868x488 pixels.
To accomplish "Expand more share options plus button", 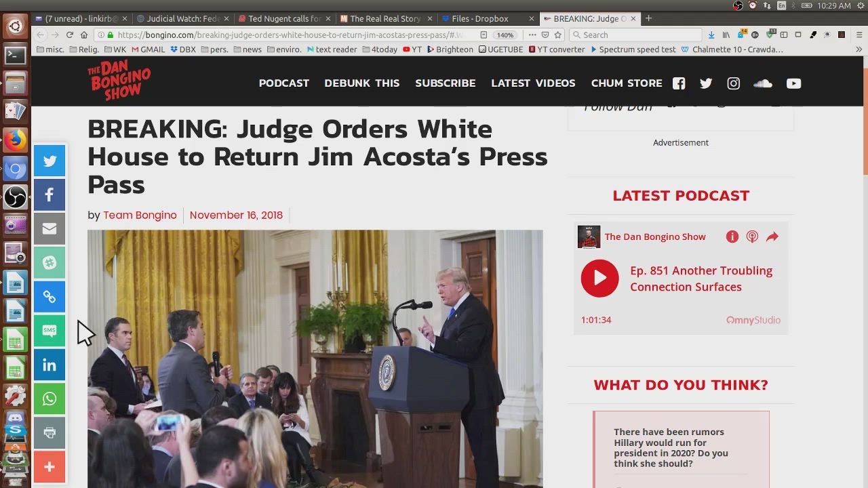I will click(50, 467).
